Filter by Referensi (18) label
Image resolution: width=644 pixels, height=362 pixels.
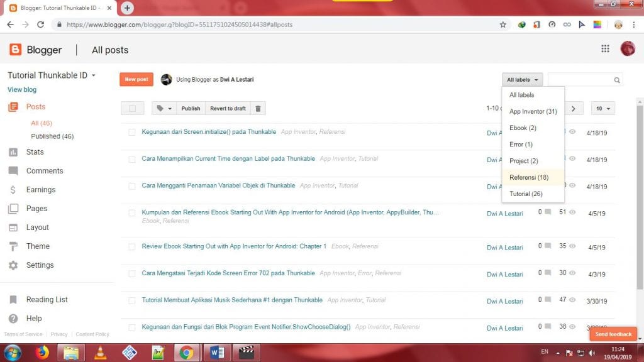[x=533, y=177]
